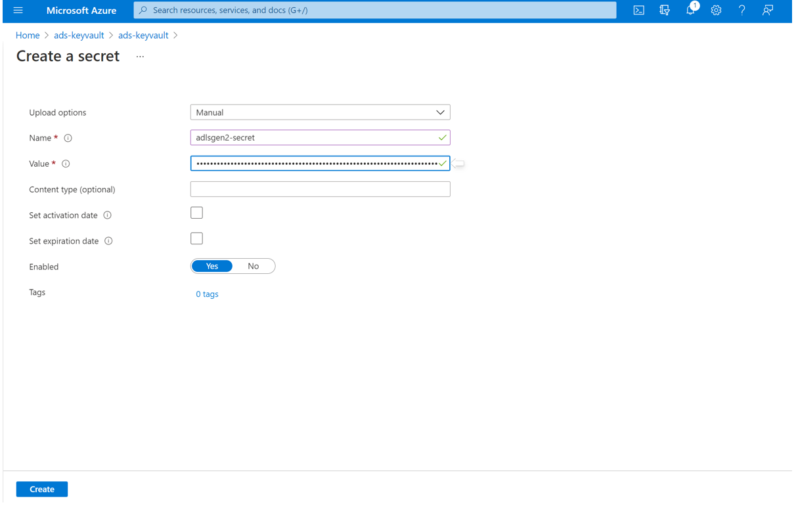
Task: View notifications with the bell icon
Action: point(690,10)
